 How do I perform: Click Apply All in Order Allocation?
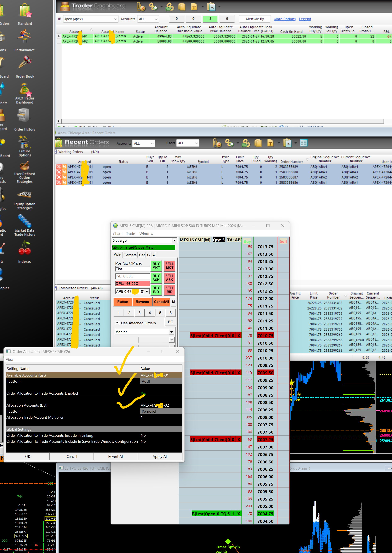[x=160, y=456]
